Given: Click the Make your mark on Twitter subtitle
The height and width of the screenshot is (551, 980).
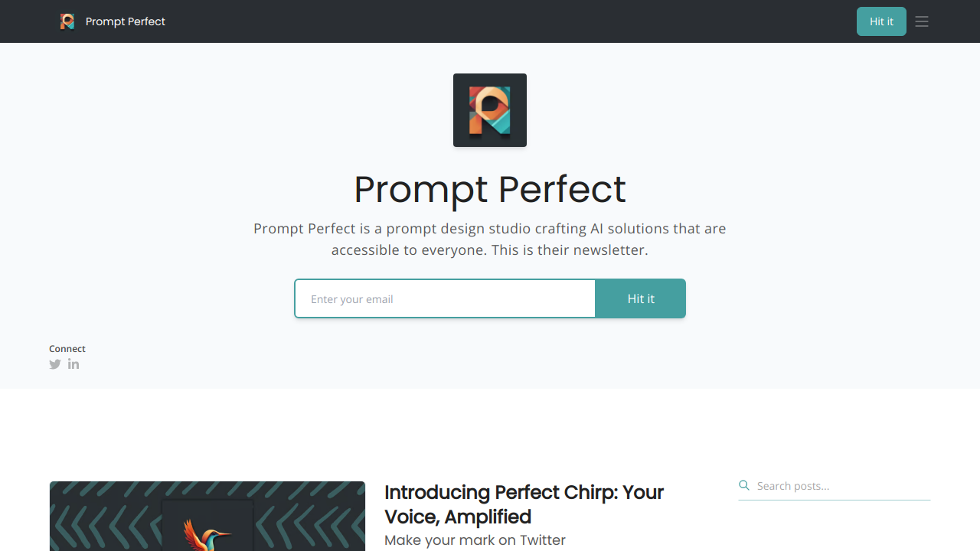Looking at the screenshot, I should coord(475,540).
